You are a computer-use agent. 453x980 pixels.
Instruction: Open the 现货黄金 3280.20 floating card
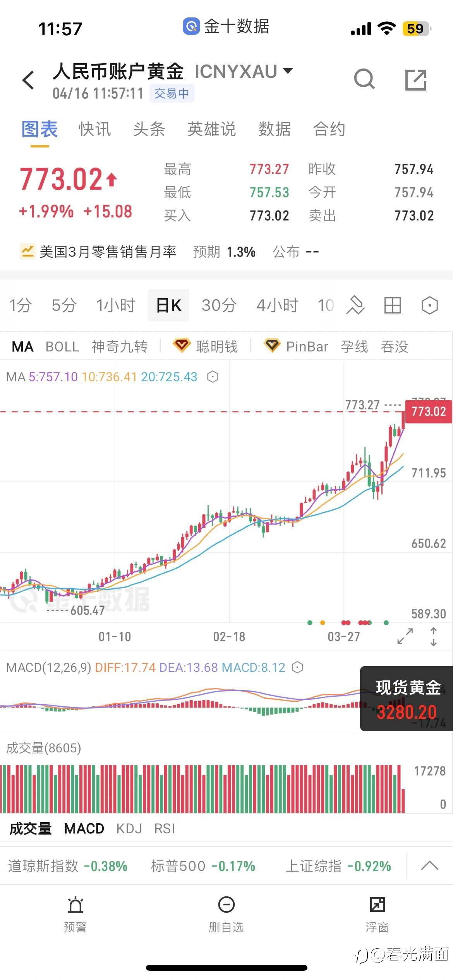(x=407, y=699)
